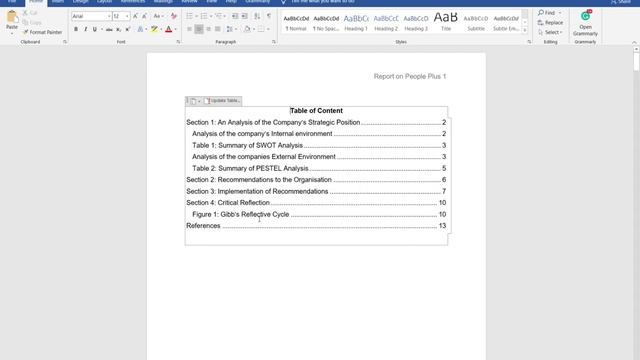Open text highlight color dropdown arrow
The height and width of the screenshot is (360, 640).
coord(161,29)
